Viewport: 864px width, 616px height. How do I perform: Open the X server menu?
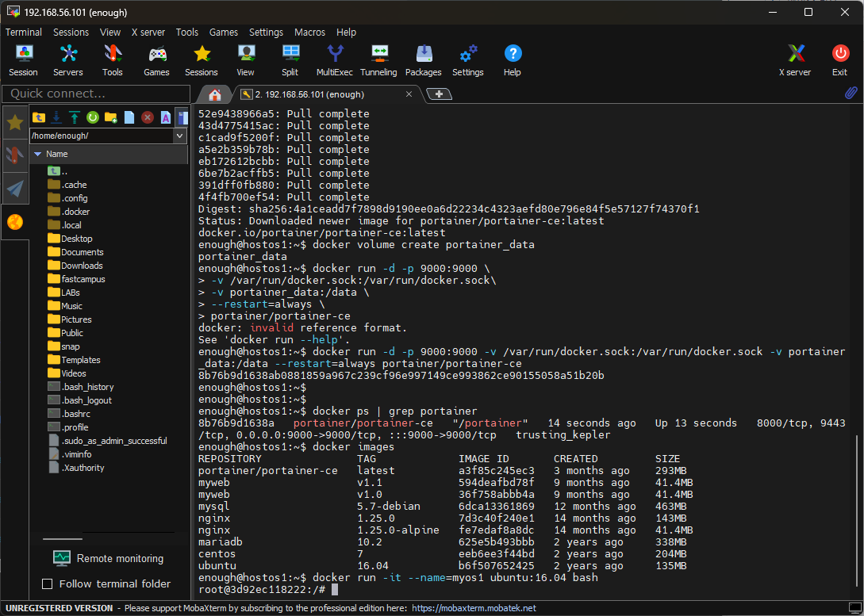tap(148, 32)
